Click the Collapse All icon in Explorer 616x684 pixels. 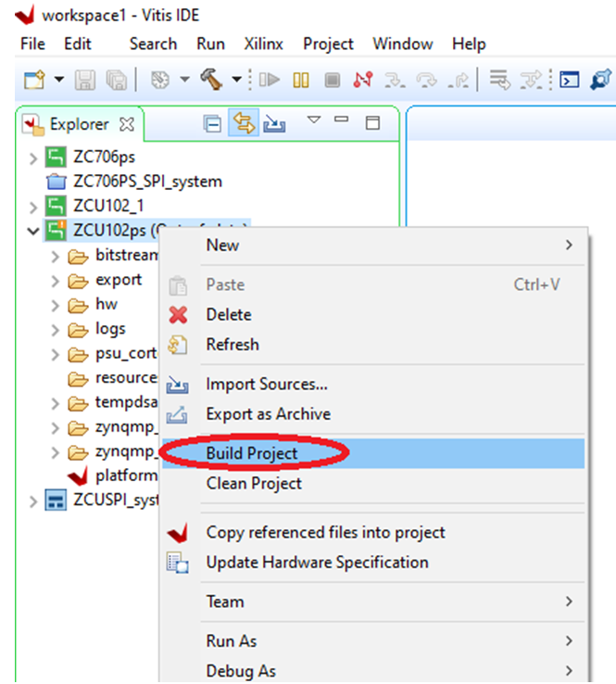click(x=212, y=123)
